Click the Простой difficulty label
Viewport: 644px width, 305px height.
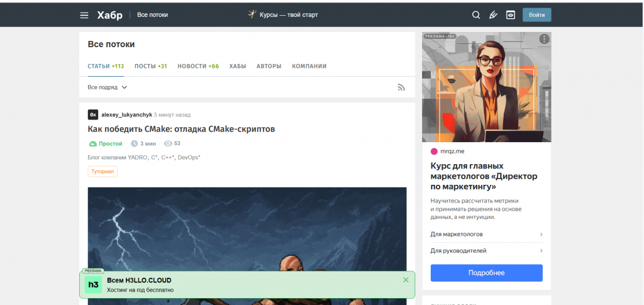tap(111, 143)
